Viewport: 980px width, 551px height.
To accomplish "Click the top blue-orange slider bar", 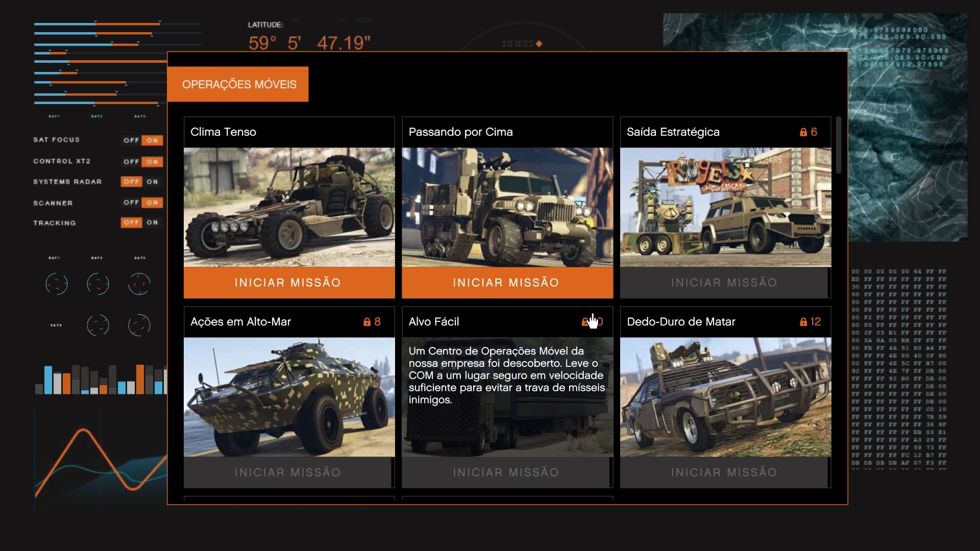I will coord(118,24).
